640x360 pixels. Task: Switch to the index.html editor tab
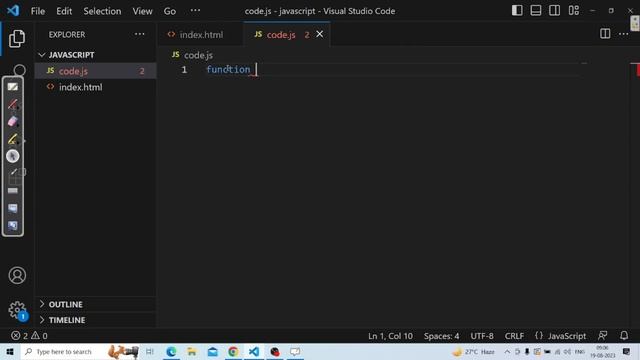(200, 35)
